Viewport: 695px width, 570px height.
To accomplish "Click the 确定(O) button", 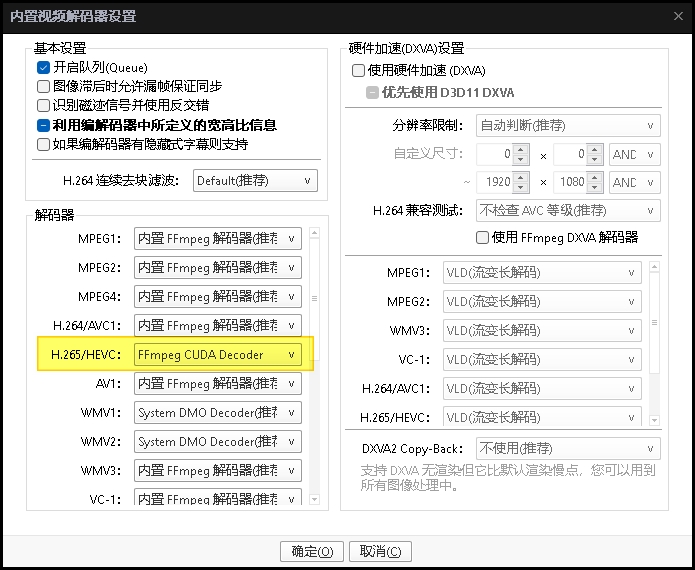I will click(x=313, y=552).
